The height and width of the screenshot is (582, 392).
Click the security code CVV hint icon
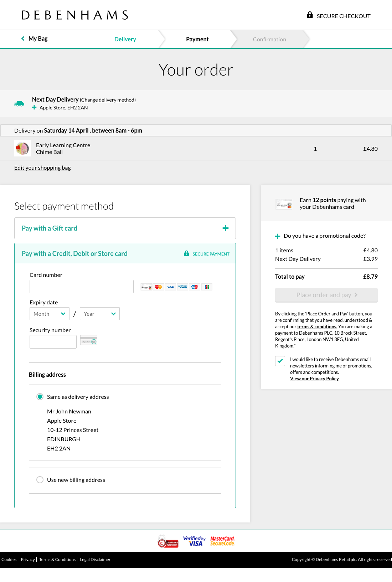[x=89, y=340]
